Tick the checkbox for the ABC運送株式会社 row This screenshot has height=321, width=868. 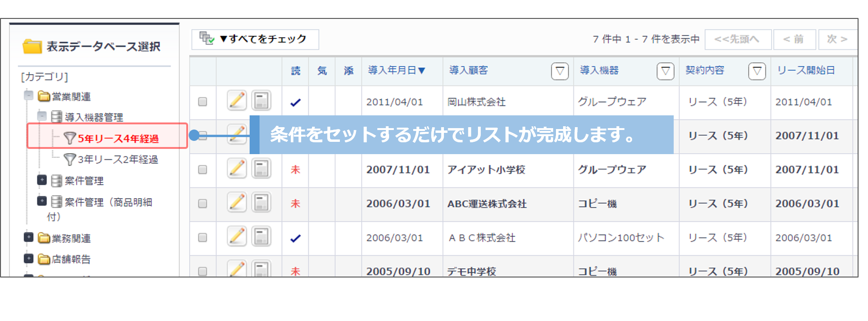coord(202,204)
